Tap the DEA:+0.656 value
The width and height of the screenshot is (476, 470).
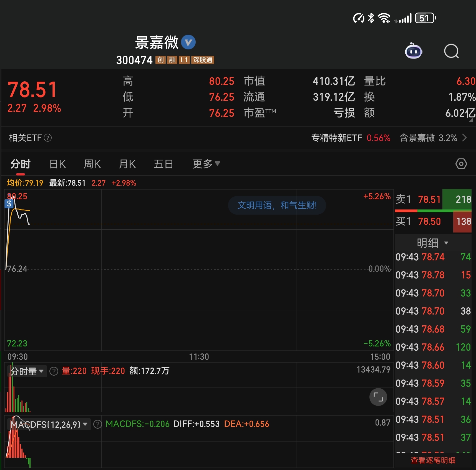point(246,424)
